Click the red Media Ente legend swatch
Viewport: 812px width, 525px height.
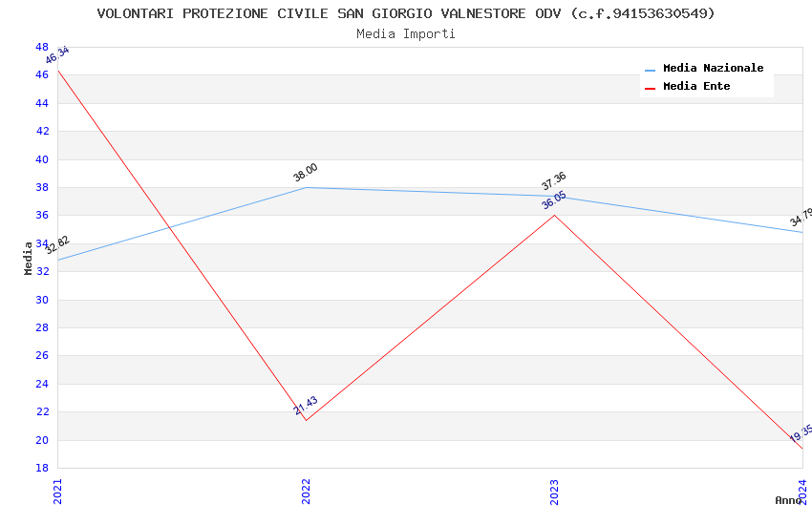tap(651, 88)
